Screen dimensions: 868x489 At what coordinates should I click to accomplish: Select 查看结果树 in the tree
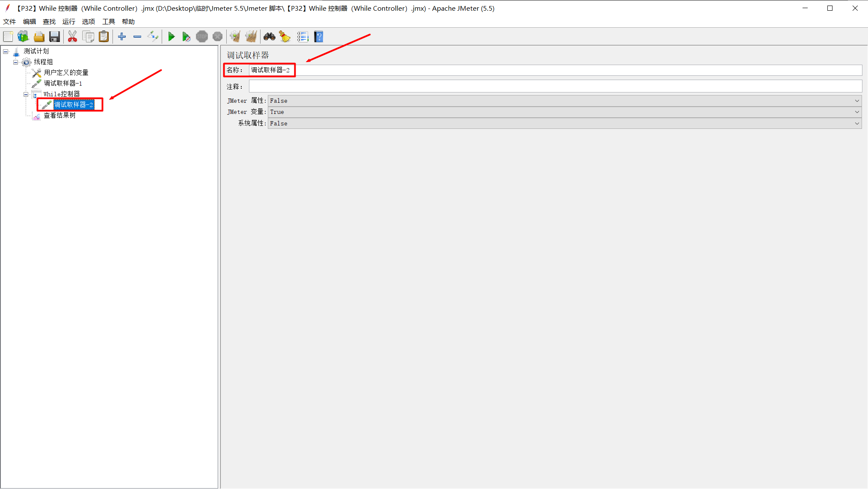click(59, 115)
